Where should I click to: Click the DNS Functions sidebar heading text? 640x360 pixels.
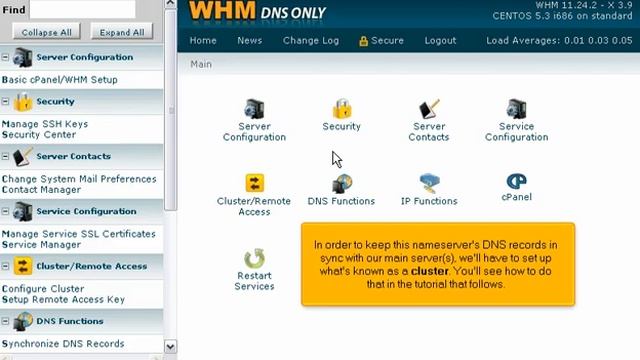pos(70,321)
